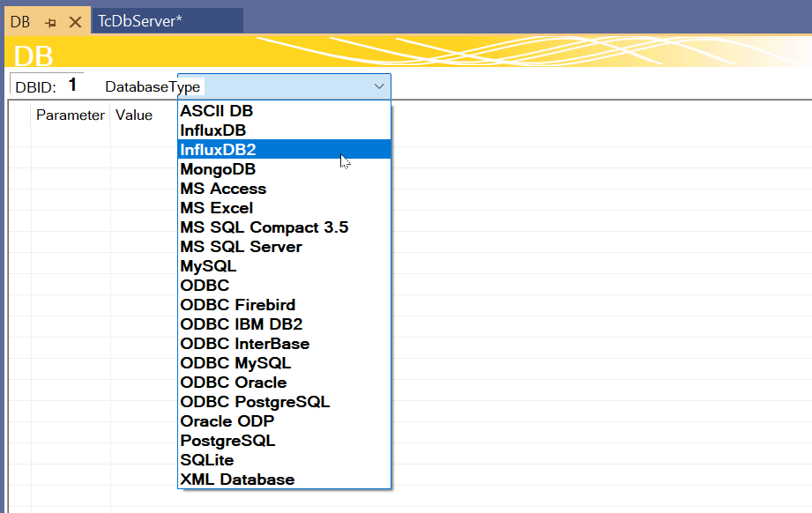
Task: Choose ODBC Oracle option
Action: click(284, 383)
